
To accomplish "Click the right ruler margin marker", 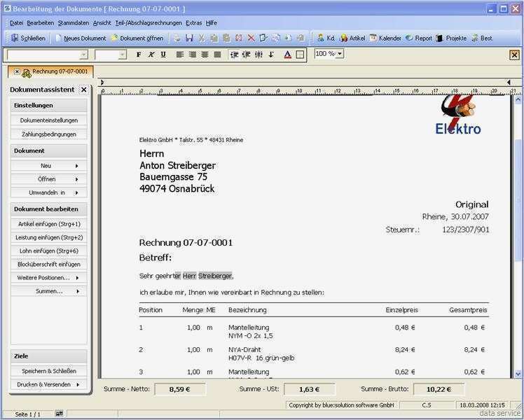I will coord(509,82).
